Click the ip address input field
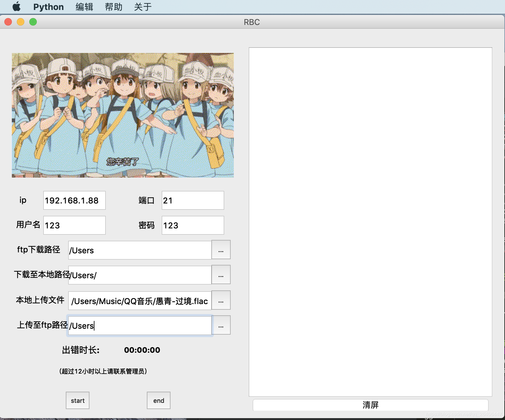The height and width of the screenshot is (420, 505). tap(75, 200)
